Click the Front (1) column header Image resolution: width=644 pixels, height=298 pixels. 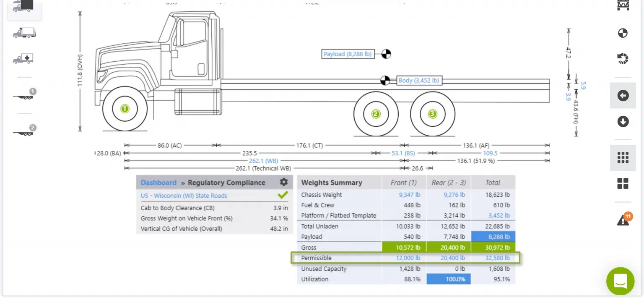(404, 183)
